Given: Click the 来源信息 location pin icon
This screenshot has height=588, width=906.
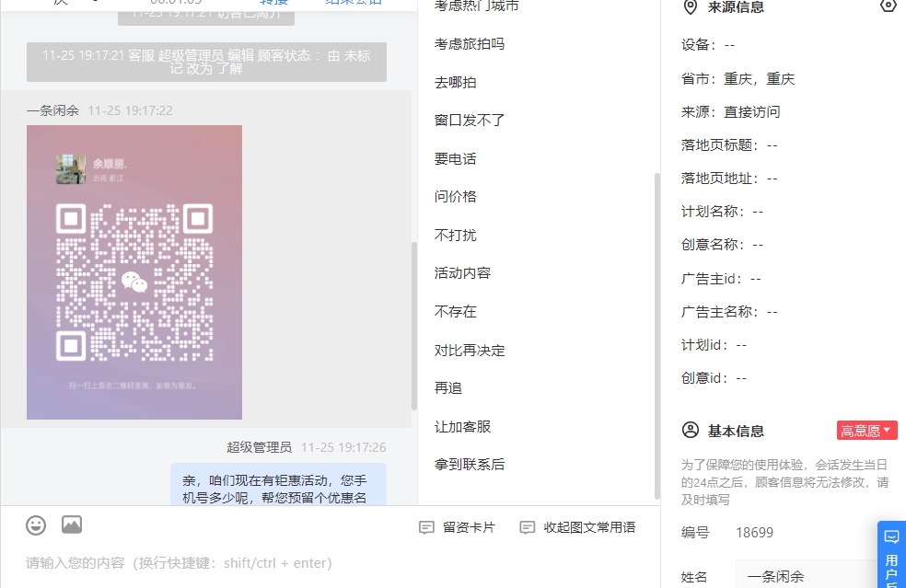Looking at the screenshot, I should click(690, 7).
